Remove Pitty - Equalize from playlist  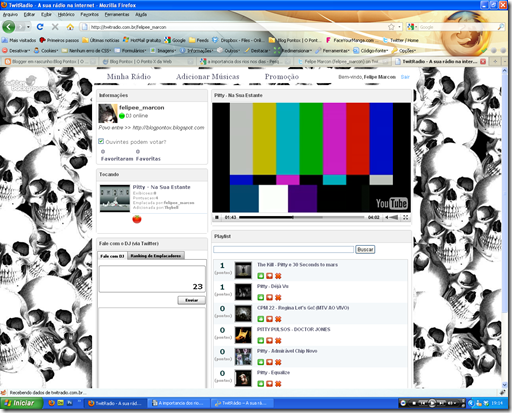pyautogui.click(x=278, y=384)
